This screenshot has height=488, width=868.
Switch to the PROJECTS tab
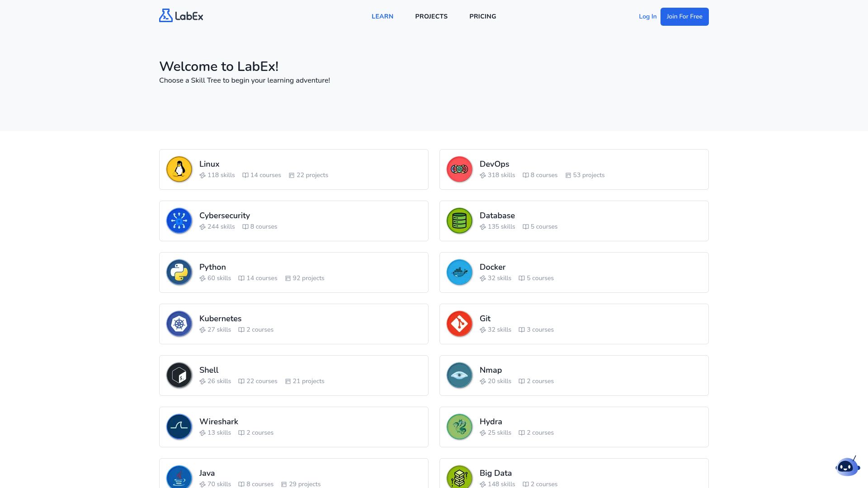click(x=431, y=16)
